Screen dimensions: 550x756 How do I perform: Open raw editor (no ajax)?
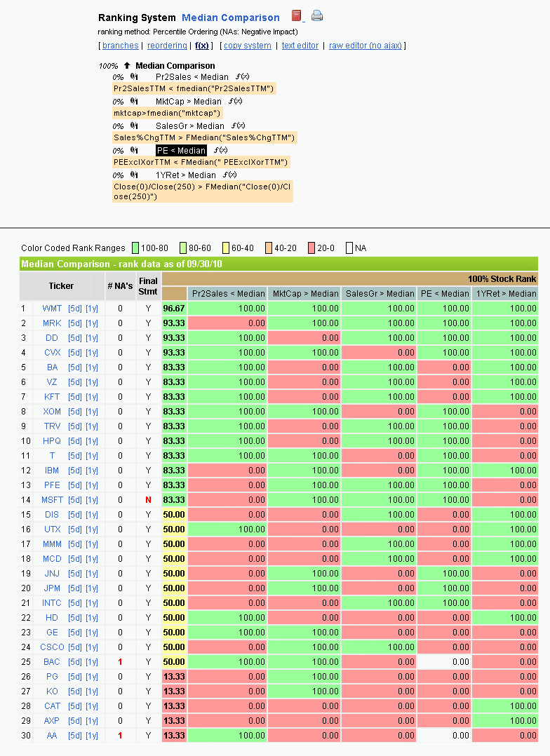(x=365, y=46)
